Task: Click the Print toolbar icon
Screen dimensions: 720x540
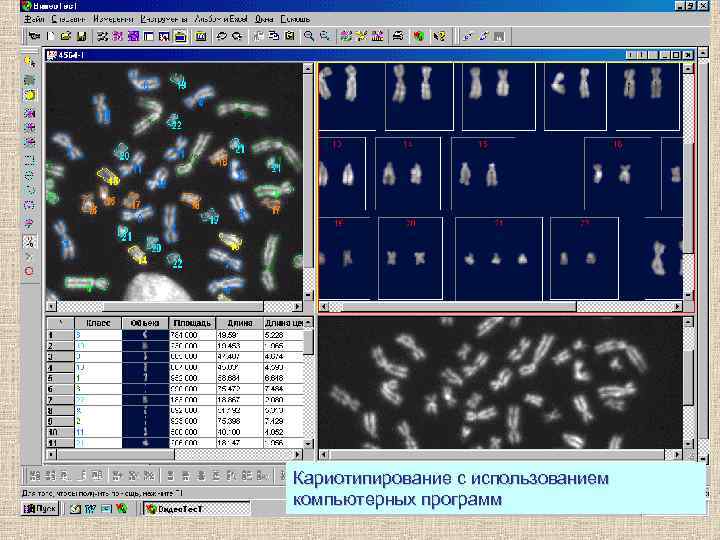Action: (398, 36)
